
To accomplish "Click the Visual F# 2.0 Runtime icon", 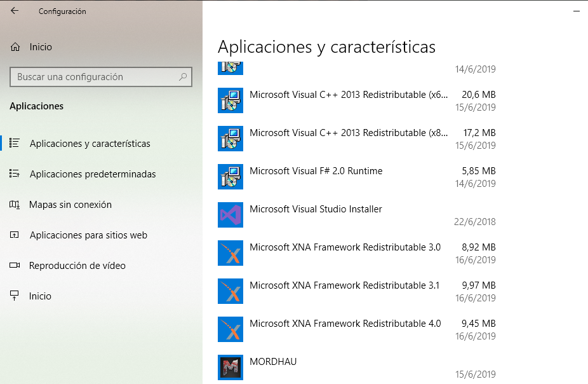I will pos(231,177).
